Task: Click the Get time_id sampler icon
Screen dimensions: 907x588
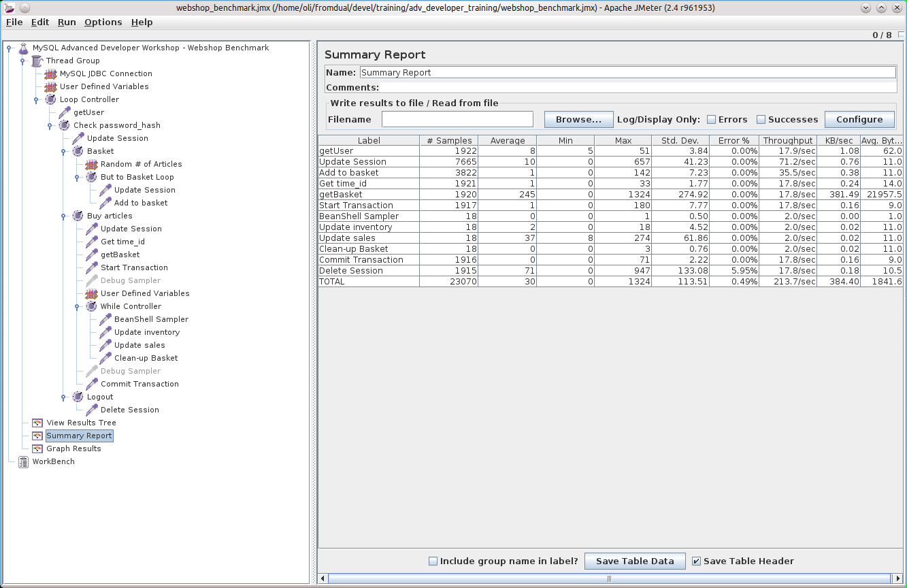Action: click(92, 242)
